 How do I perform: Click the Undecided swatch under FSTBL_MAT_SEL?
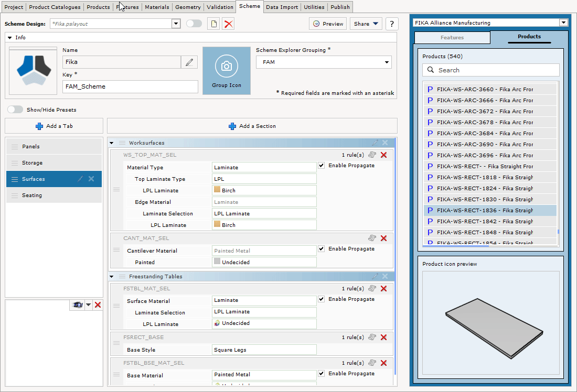click(x=217, y=323)
